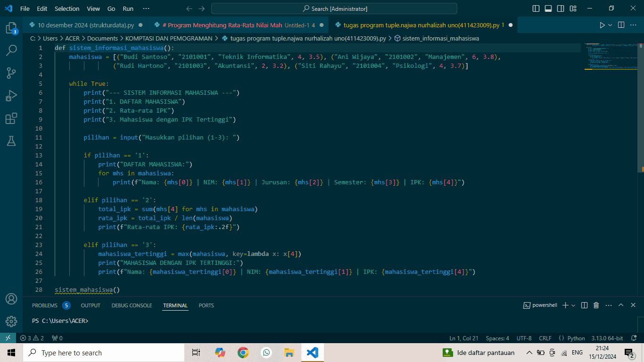Show errors and warnings in status bar

pos(32,338)
